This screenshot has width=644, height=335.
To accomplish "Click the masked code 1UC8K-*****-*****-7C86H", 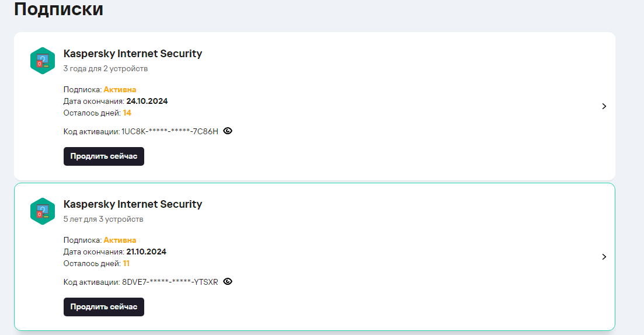I will pyautogui.click(x=170, y=131).
